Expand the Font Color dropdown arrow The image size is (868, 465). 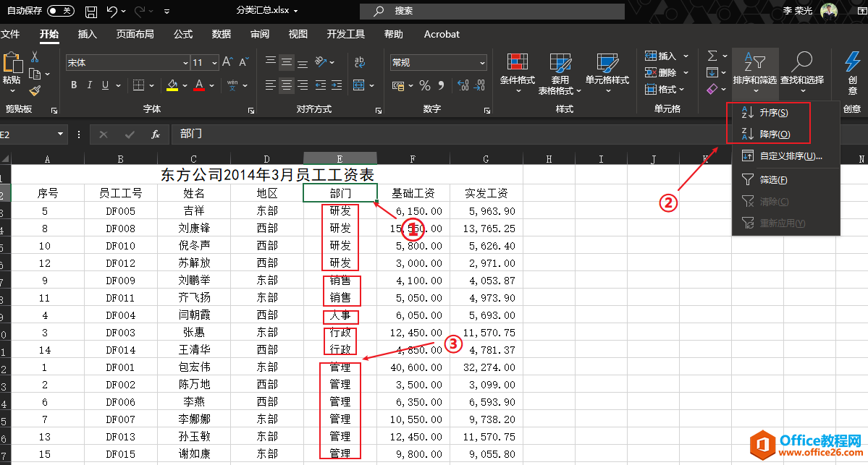pyautogui.click(x=211, y=86)
